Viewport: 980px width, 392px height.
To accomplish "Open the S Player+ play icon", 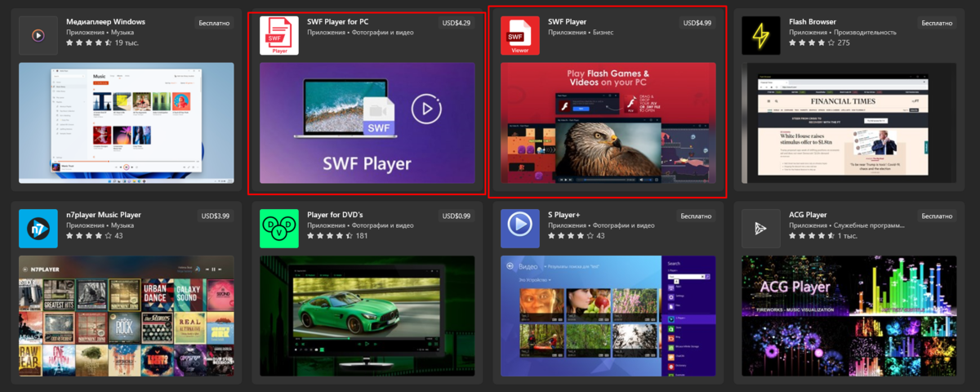I will tap(520, 228).
